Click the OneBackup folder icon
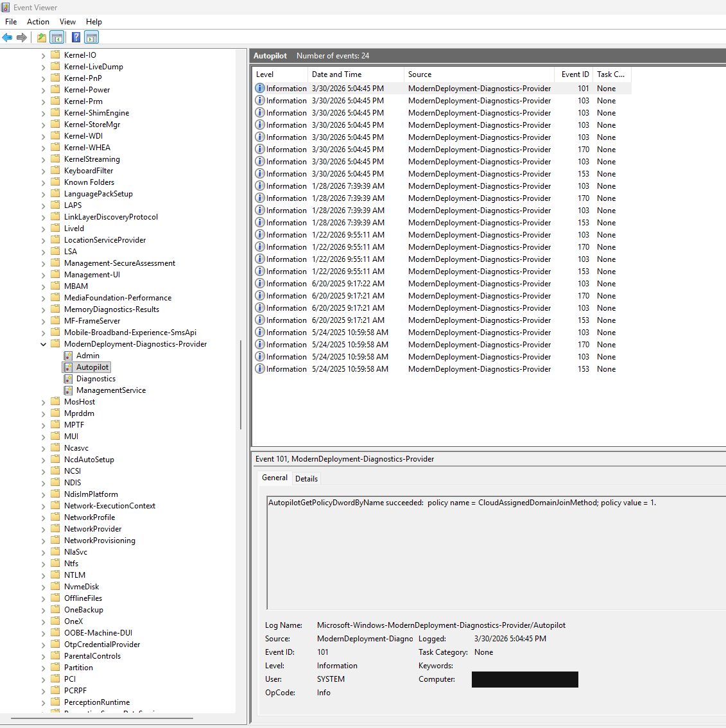This screenshot has width=726, height=728. coord(55,609)
